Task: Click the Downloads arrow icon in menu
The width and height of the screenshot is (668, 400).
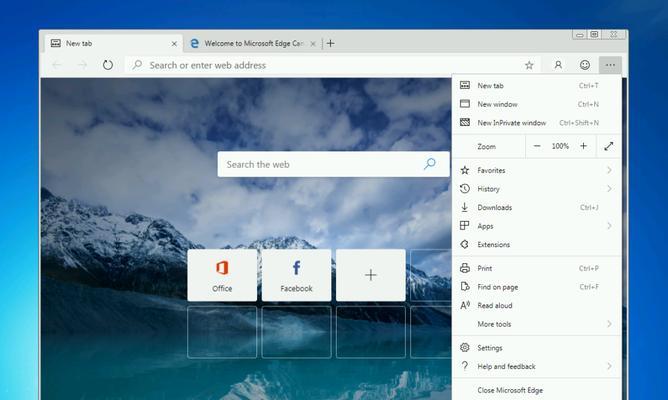Action: point(465,207)
